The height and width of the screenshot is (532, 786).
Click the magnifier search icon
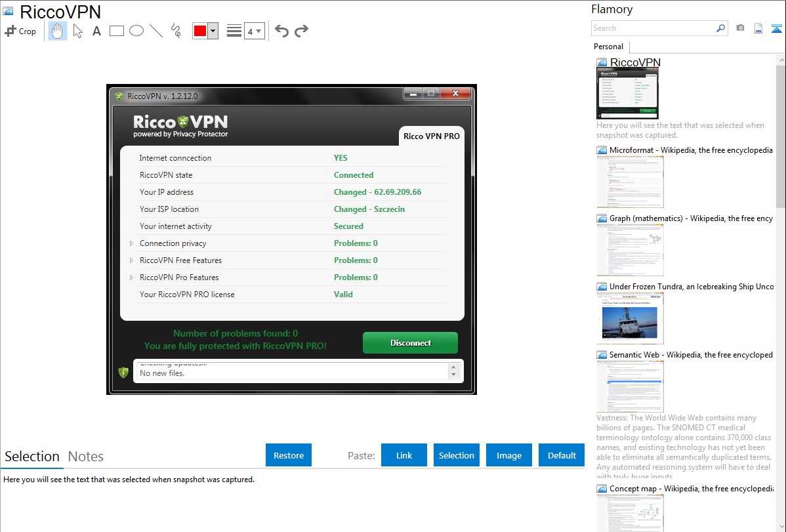pyautogui.click(x=720, y=28)
